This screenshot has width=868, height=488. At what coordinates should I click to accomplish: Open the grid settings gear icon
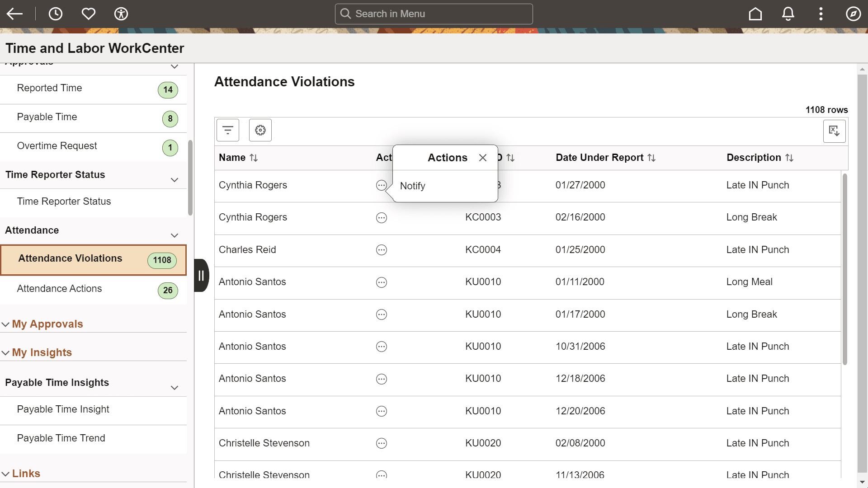260,130
